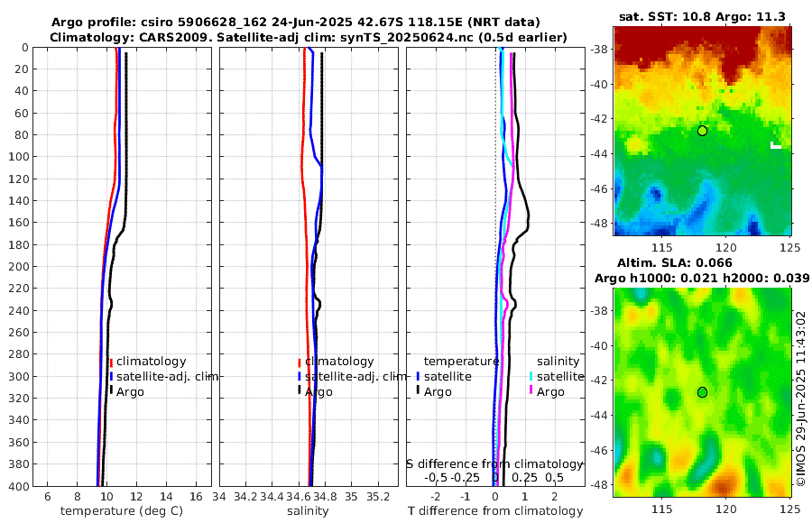Click the cyan salinity satellite legend marker
This screenshot has width=812, height=523.
pos(531,376)
